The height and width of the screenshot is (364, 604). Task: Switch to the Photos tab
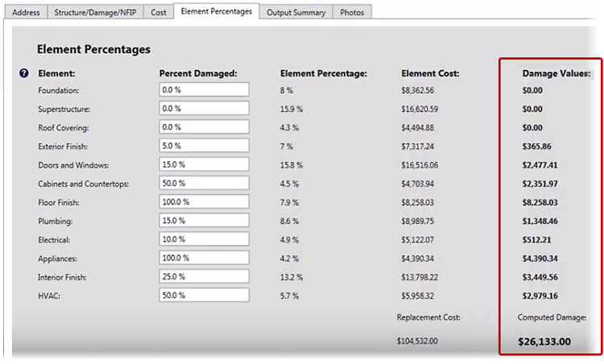pos(352,12)
